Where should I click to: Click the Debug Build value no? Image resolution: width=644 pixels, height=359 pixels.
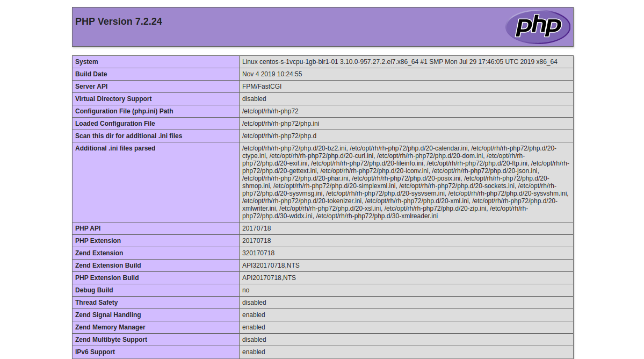(x=245, y=290)
